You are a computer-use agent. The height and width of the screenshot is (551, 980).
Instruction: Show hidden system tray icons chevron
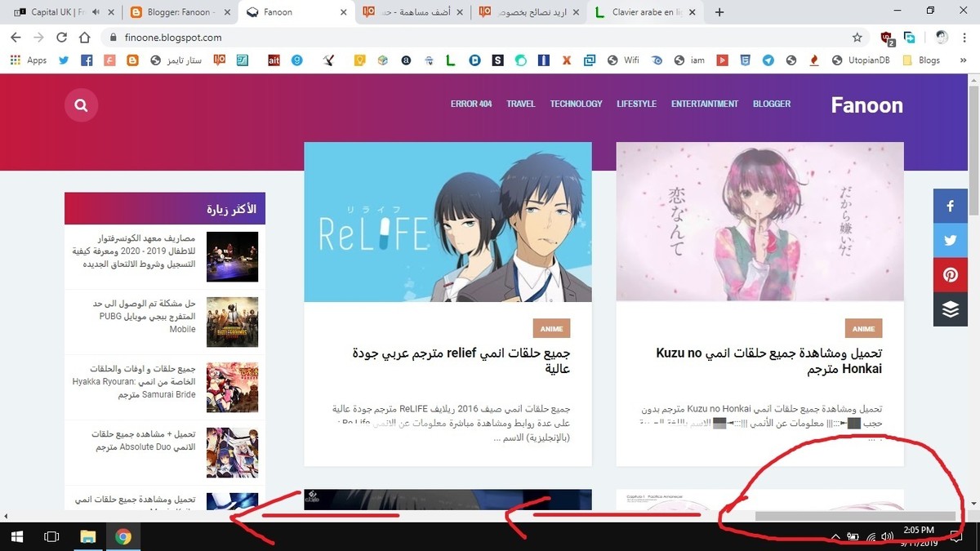pyautogui.click(x=835, y=537)
